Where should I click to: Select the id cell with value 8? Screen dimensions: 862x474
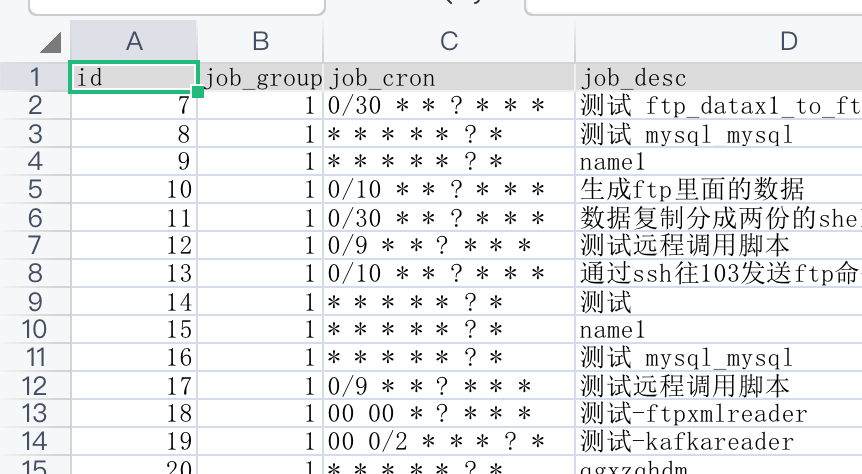tap(134, 134)
